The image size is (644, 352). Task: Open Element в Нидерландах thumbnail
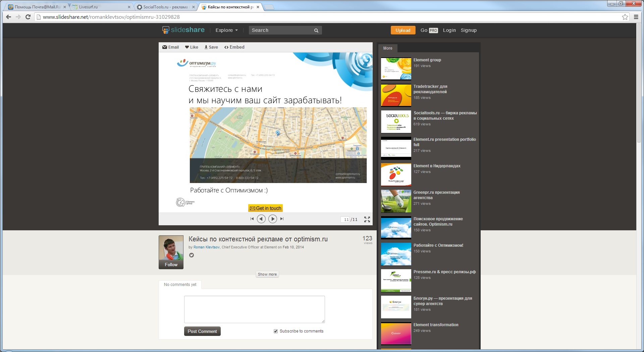[396, 175]
